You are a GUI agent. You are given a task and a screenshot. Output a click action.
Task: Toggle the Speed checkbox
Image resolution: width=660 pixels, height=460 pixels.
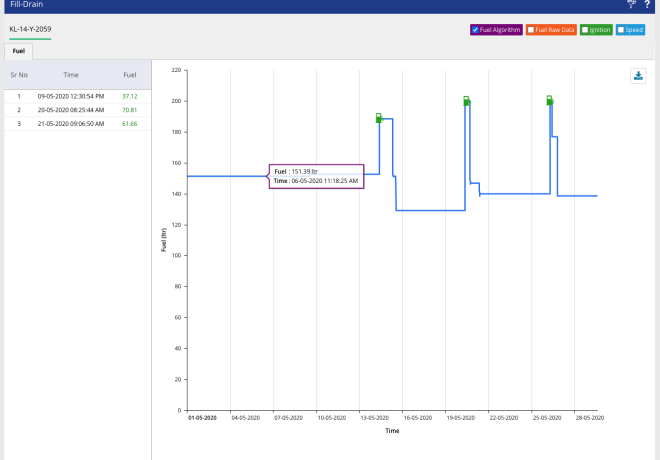click(x=621, y=30)
